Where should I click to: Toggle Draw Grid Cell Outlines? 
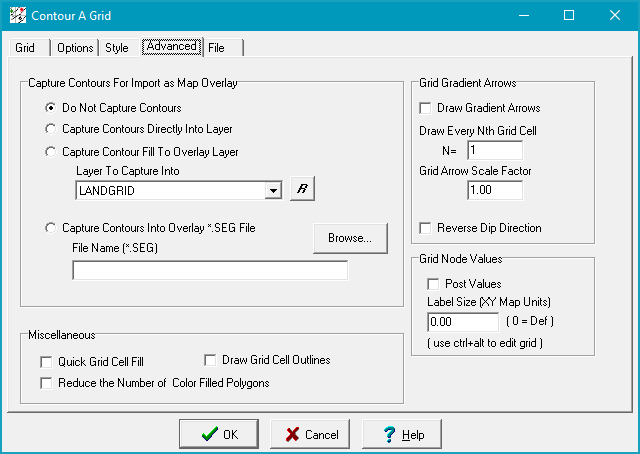[x=211, y=360]
